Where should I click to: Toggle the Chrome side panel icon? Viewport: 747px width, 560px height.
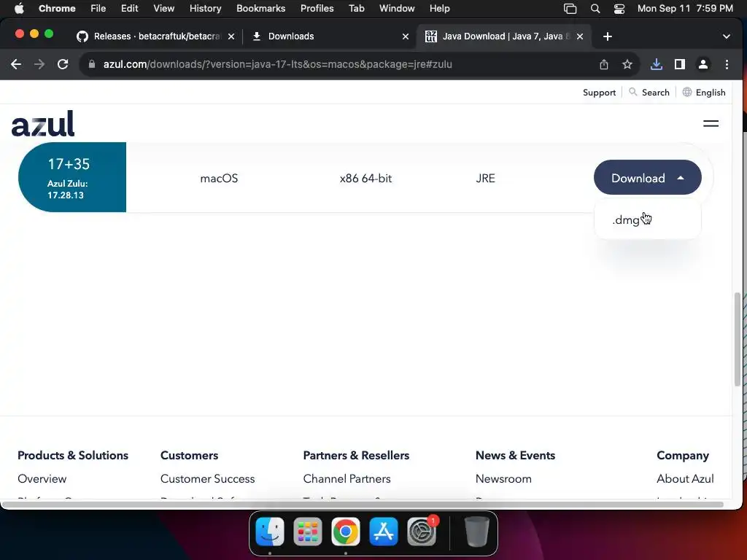pos(680,64)
